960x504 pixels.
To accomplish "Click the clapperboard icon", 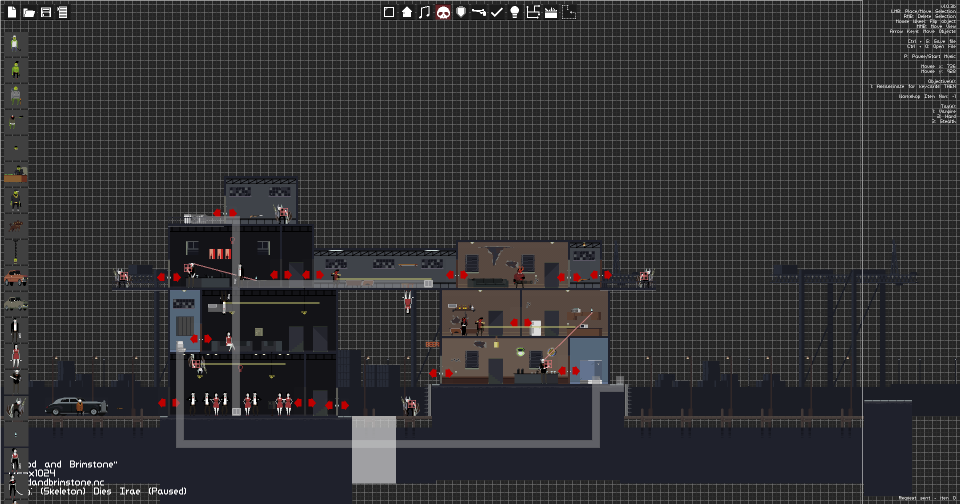I will 551,12.
